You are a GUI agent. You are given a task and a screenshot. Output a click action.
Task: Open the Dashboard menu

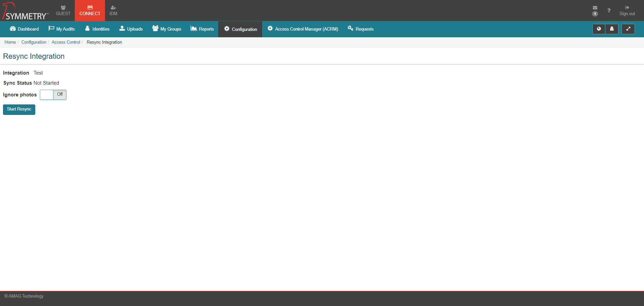(x=24, y=29)
